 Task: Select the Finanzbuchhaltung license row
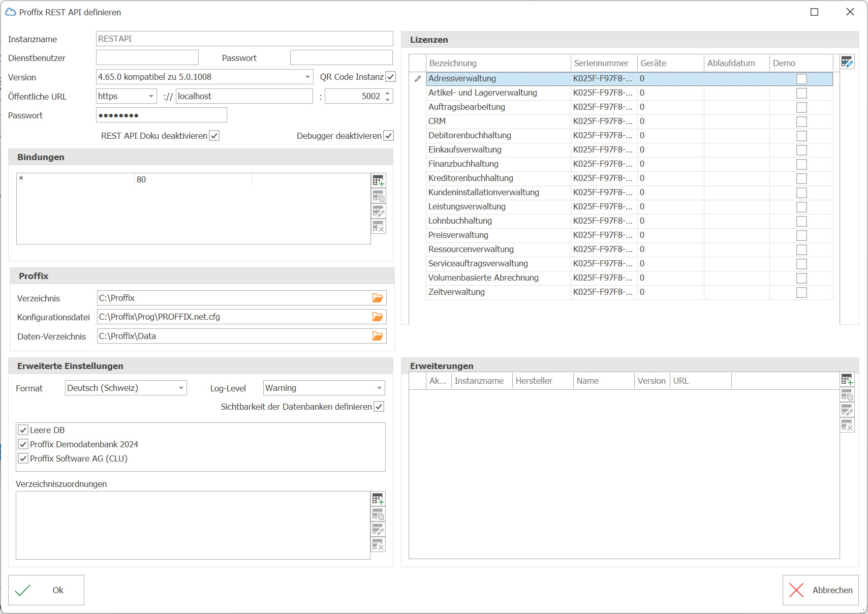pos(629,164)
